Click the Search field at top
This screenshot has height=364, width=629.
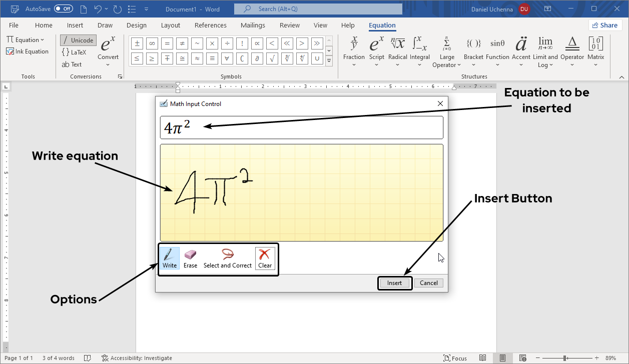point(318,8)
